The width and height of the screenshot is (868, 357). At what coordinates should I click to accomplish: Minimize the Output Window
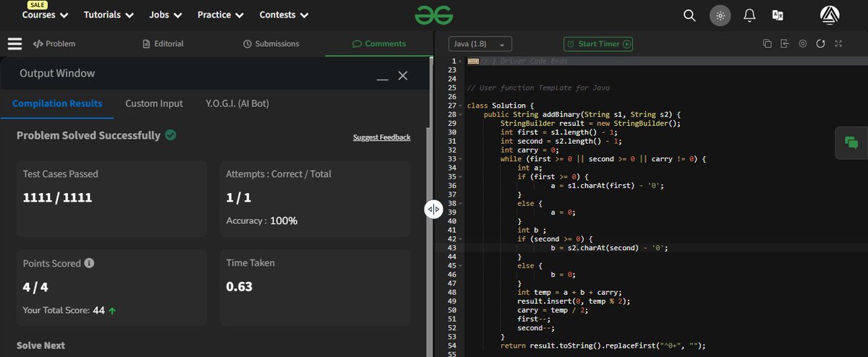[383, 78]
